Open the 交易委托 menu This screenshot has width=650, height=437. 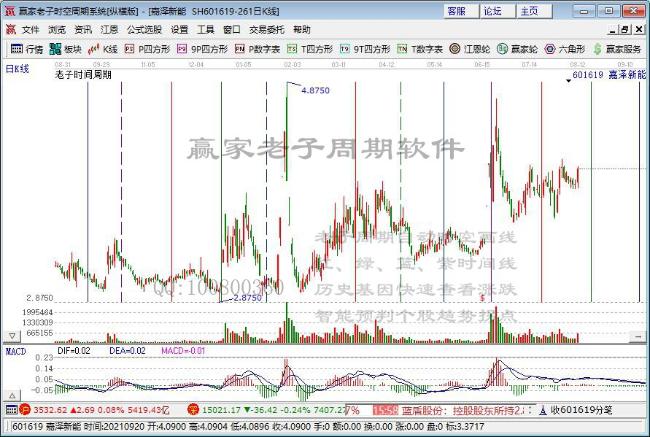coord(267,30)
